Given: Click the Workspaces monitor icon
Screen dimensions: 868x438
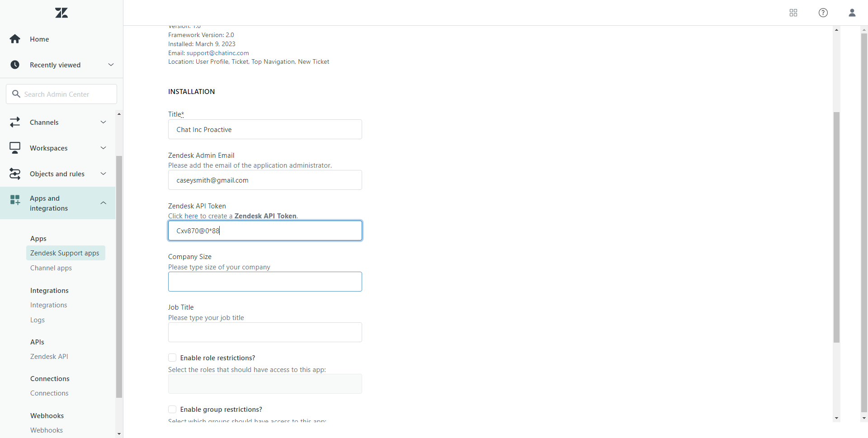Looking at the screenshot, I should click(15, 148).
